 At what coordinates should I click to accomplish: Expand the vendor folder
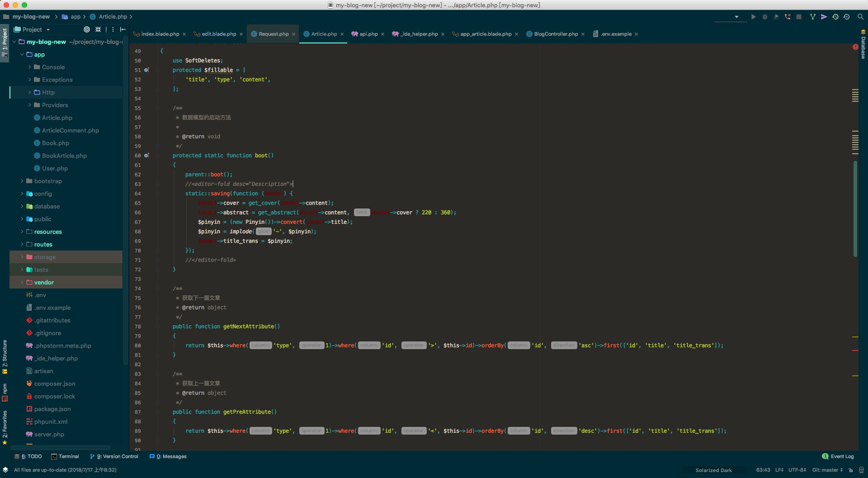(22, 282)
